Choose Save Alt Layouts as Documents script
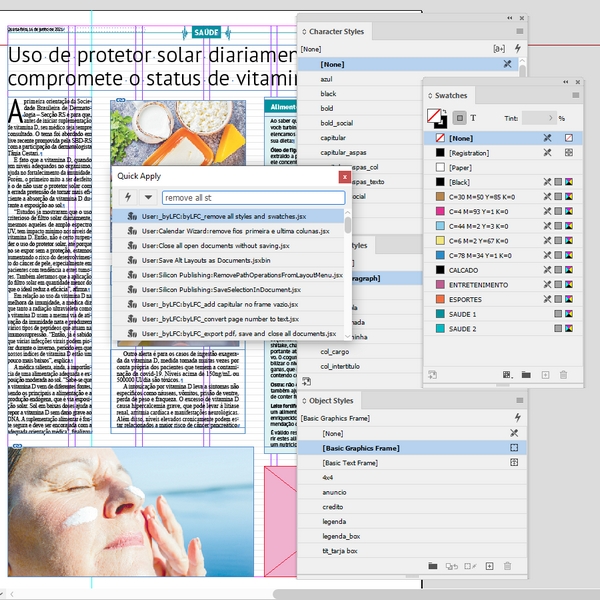 tap(228, 260)
